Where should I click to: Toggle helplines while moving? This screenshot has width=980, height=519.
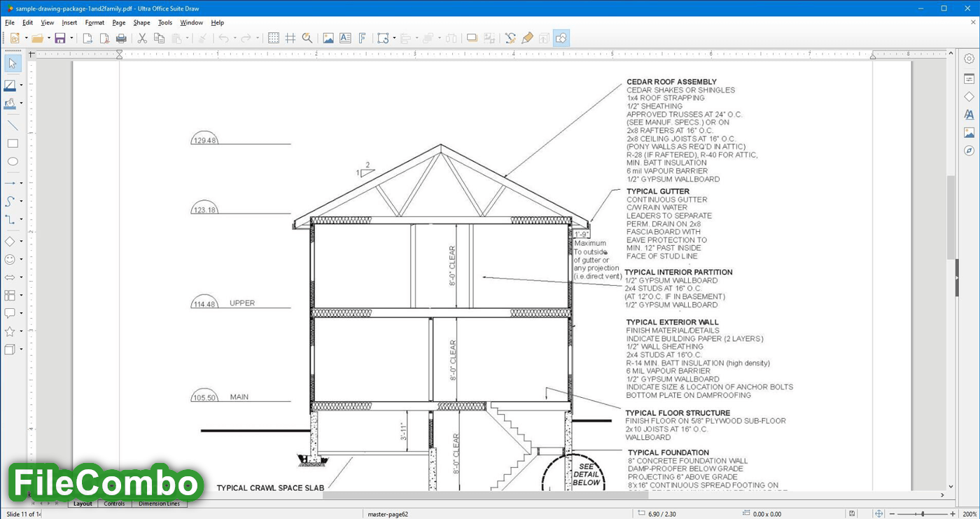tap(290, 39)
